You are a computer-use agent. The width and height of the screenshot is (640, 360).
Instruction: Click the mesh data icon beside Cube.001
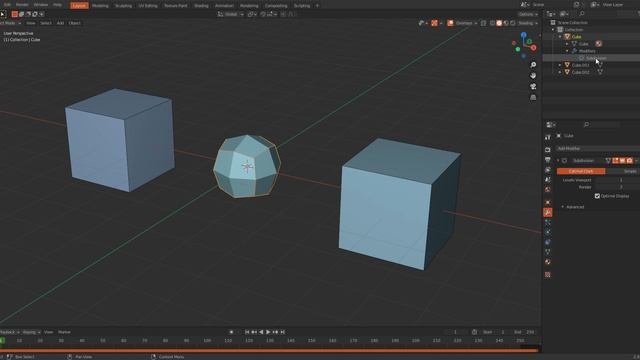click(x=600, y=65)
